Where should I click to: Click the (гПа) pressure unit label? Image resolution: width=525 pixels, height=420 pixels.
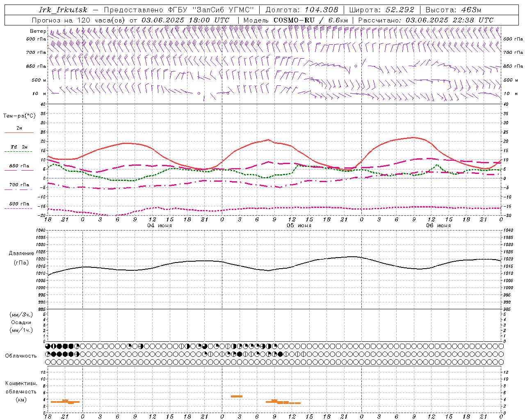(21, 262)
